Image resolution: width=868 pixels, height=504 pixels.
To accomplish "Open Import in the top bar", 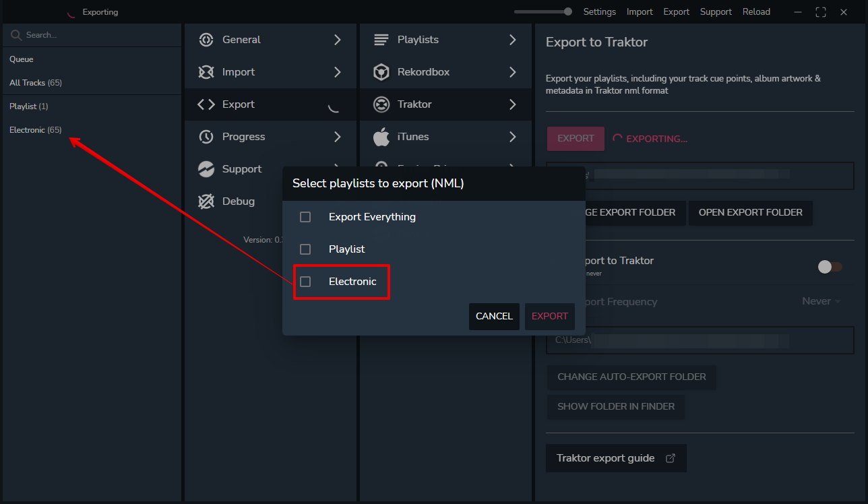I will pyautogui.click(x=640, y=12).
